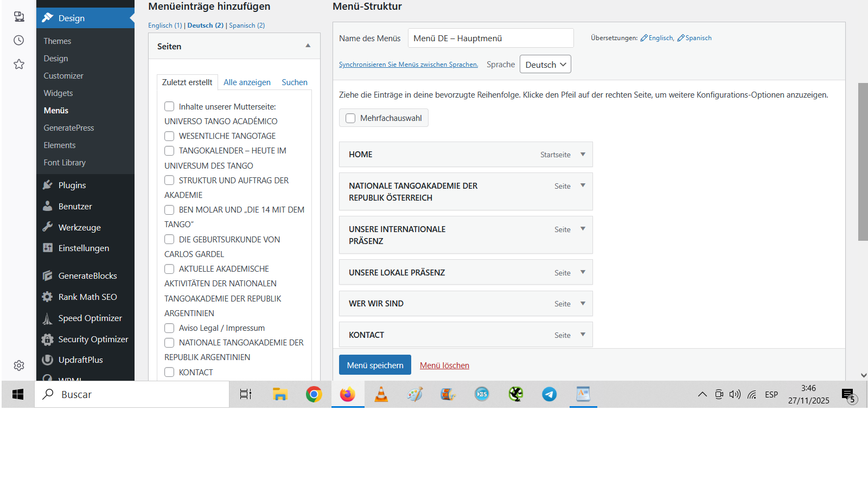
Task: Open the volume speaker icon in system tray
Action: tap(735, 394)
